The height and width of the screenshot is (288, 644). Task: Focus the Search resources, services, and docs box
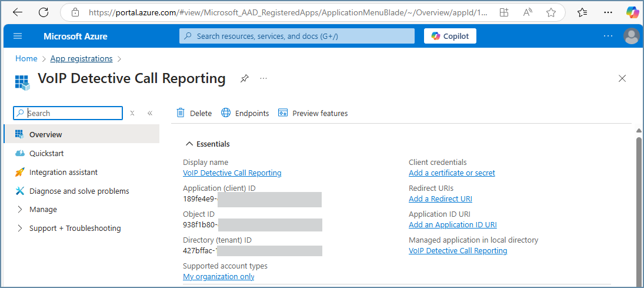pyautogui.click(x=297, y=36)
